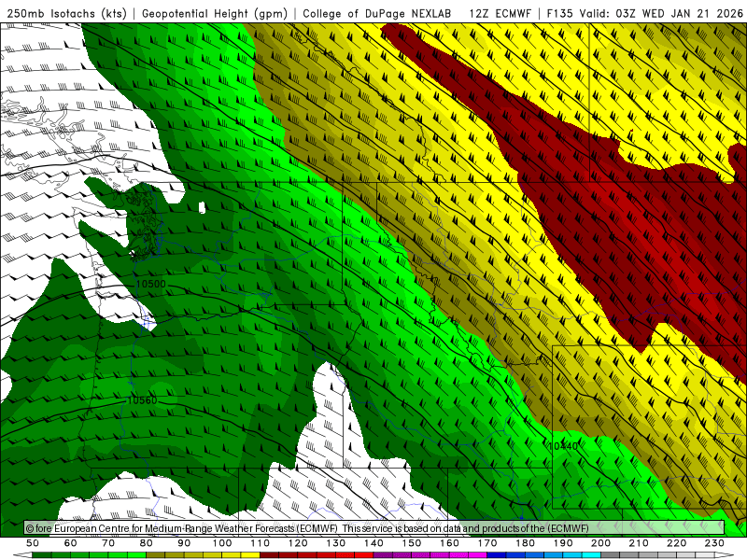Click the "50" color scale label
This screenshot has width=747, height=560.
pyautogui.click(x=33, y=543)
